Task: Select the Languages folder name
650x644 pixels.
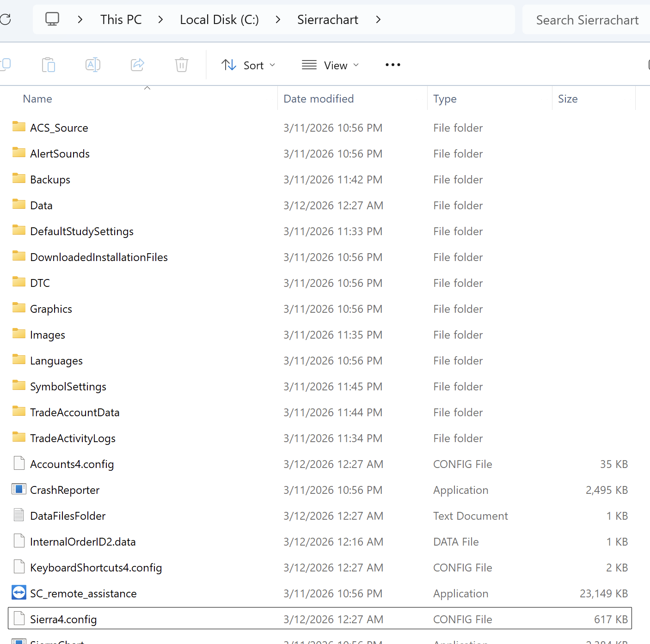Action: pos(56,361)
